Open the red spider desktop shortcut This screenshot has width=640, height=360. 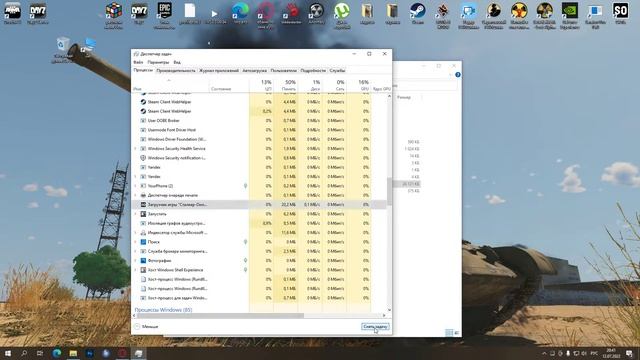pyautogui.click(x=291, y=11)
